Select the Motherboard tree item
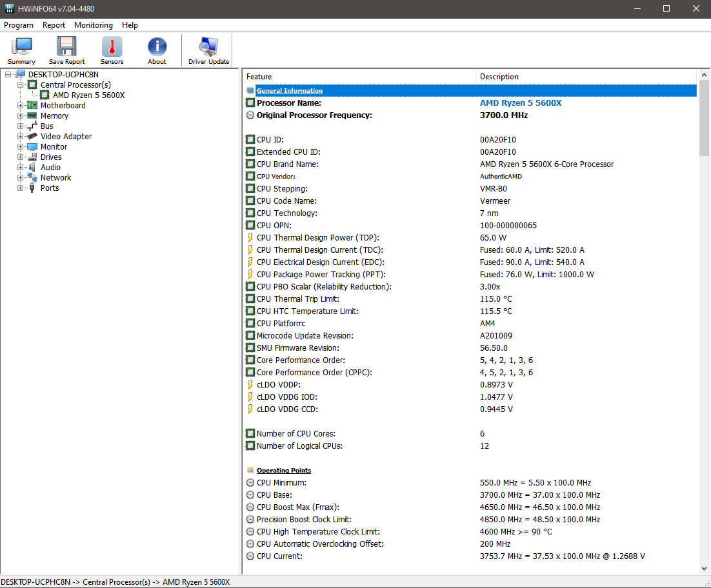This screenshot has height=588, width=711. pos(63,106)
